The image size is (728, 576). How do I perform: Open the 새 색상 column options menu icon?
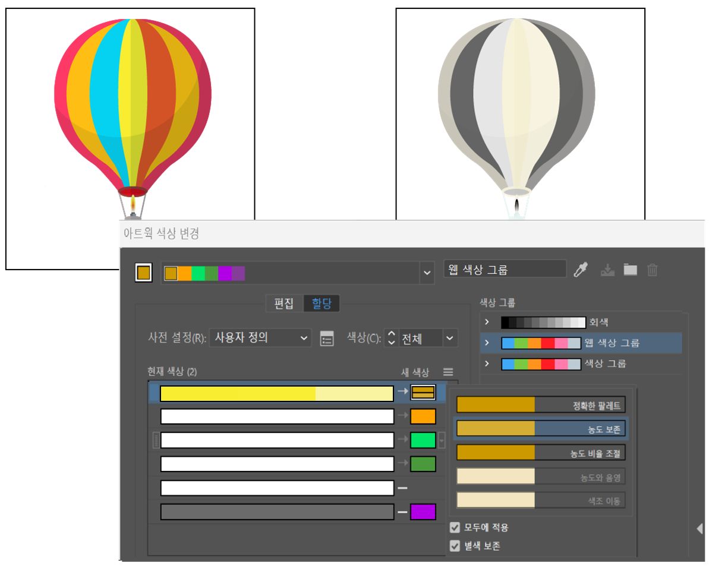pyautogui.click(x=448, y=372)
